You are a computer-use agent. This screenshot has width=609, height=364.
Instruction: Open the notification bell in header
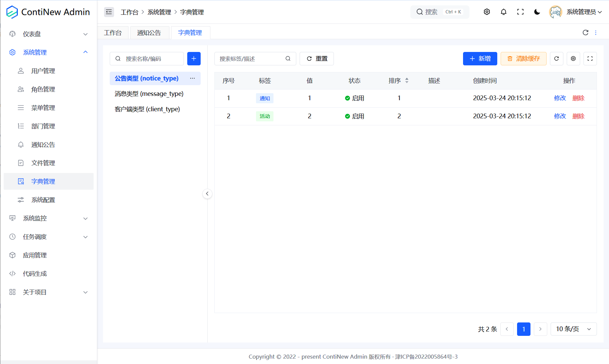(503, 12)
